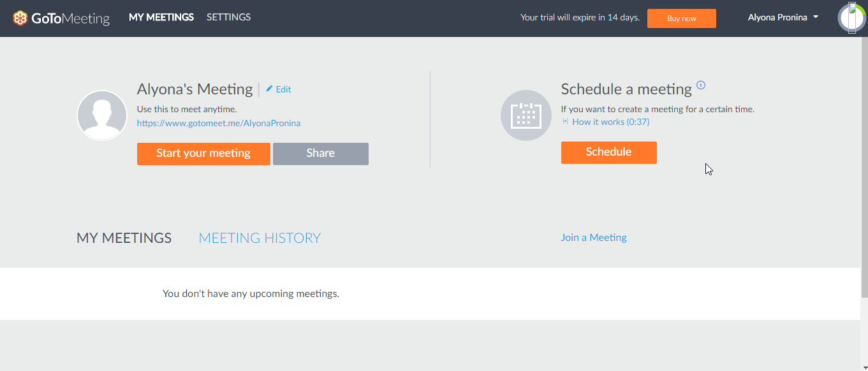Click the calendar icon in Schedule section
The image size is (868, 371).
coord(526,115)
